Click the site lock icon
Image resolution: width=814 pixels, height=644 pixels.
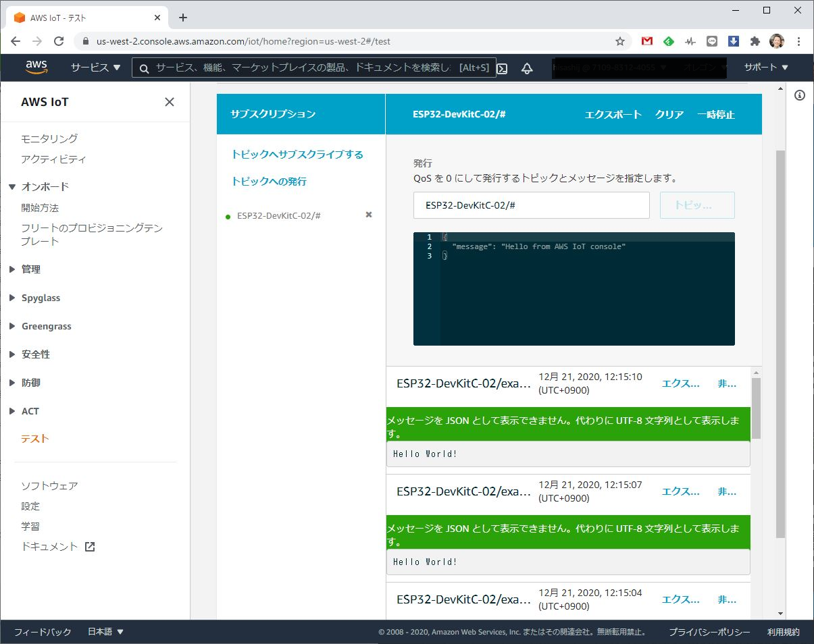(85, 41)
